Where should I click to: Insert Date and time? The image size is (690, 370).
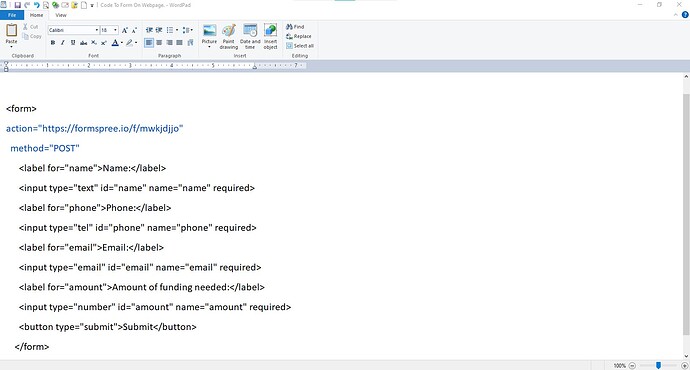(250, 36)
